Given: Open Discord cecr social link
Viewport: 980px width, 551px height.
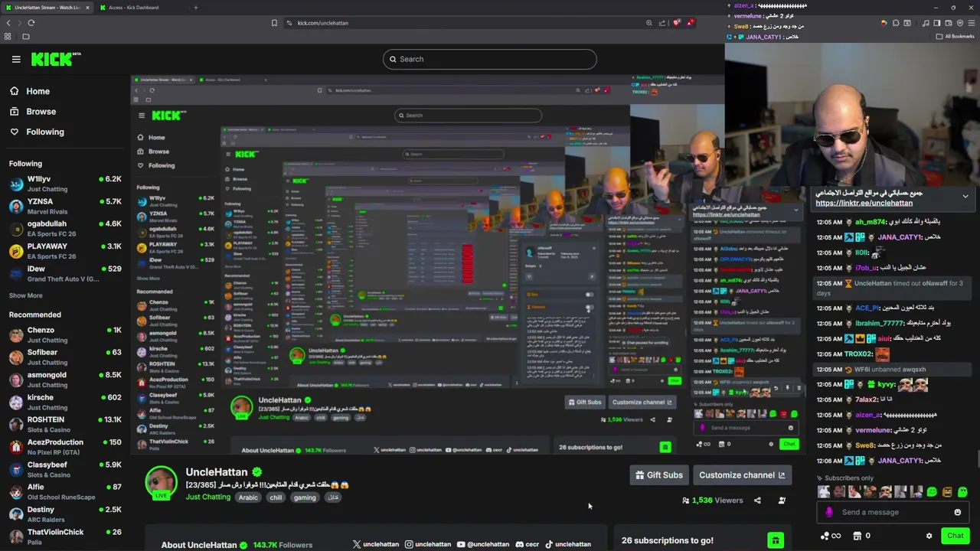Looking at the screenshot, I should click(x=528, y=544).
